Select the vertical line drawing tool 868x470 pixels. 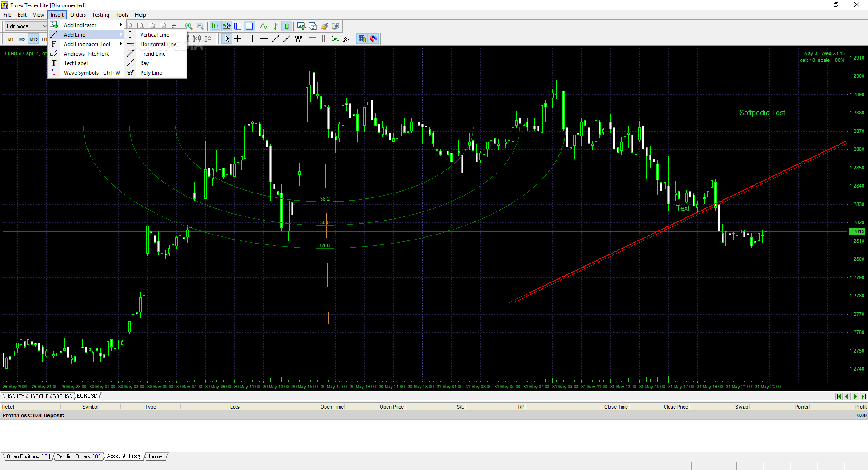(x=253, y=39)
